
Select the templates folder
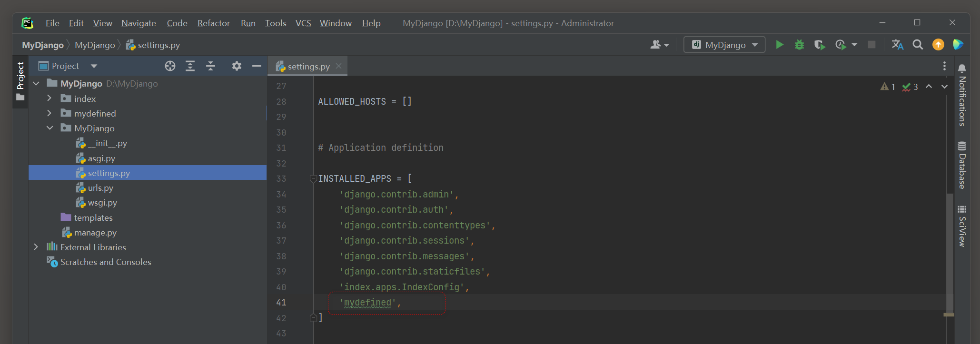(87, 217)
